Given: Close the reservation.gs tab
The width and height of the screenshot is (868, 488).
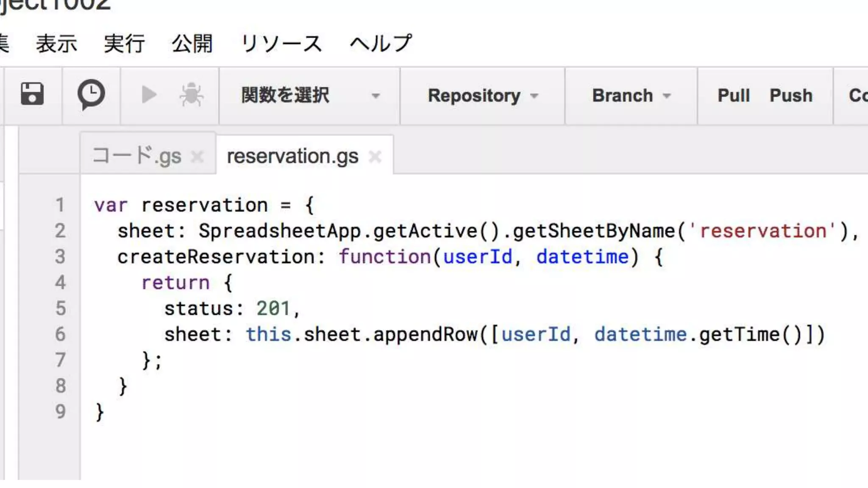Looking at the screenshot, I should click(x=375, y=157).
